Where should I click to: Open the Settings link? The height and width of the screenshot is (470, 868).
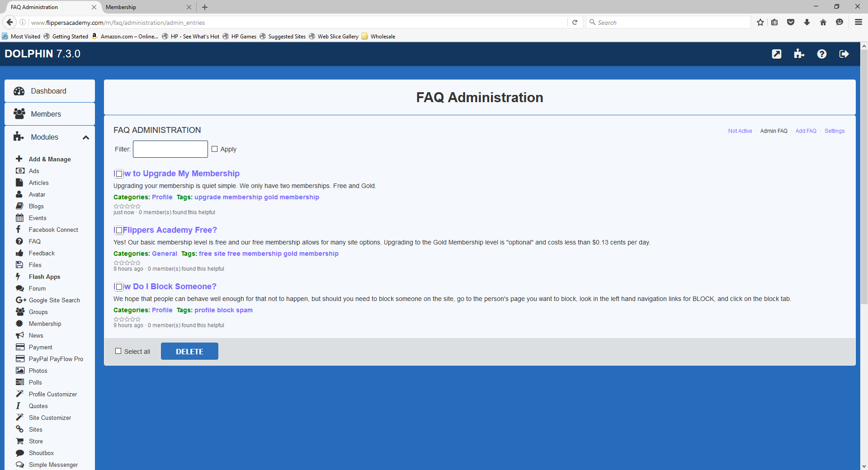(834, 131)
